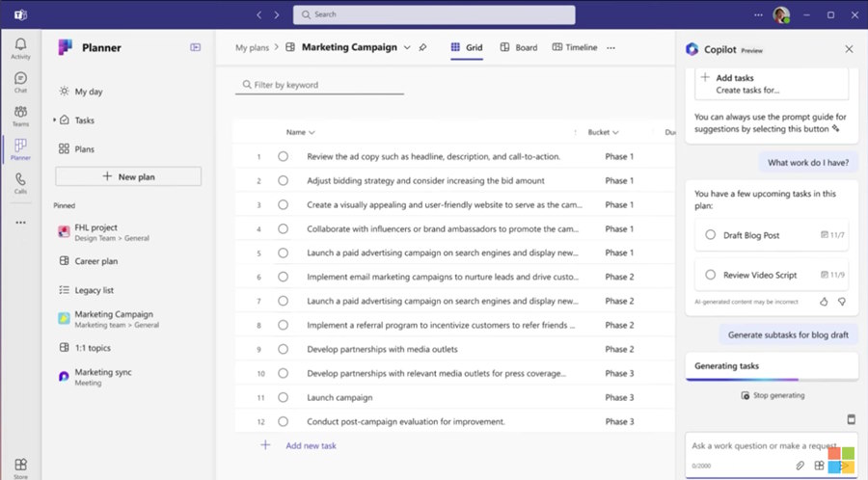The width and height of the screenshot is (868, 480).
Task: Pin the Marketing Campaign plan icon
Action: pyautogui.click(x=423, y=47)
